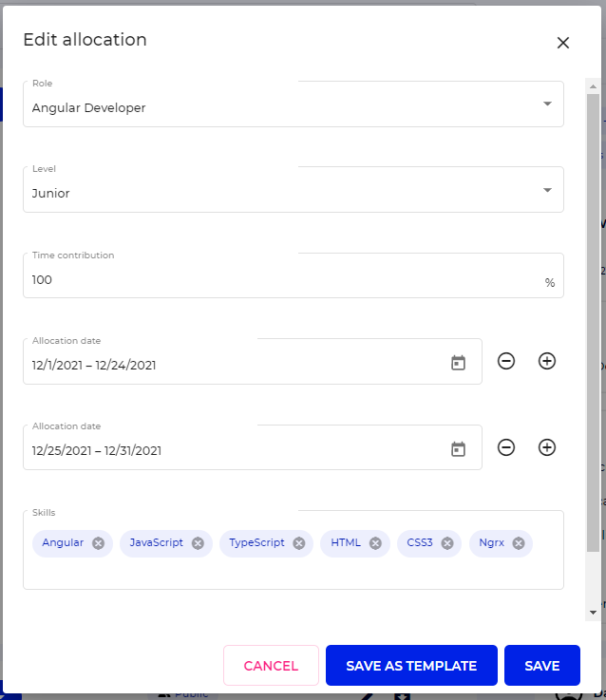The width and height of the screenshot is (606, 700).
Task: Click the HTML skill chip label
Action: point(346,543)
